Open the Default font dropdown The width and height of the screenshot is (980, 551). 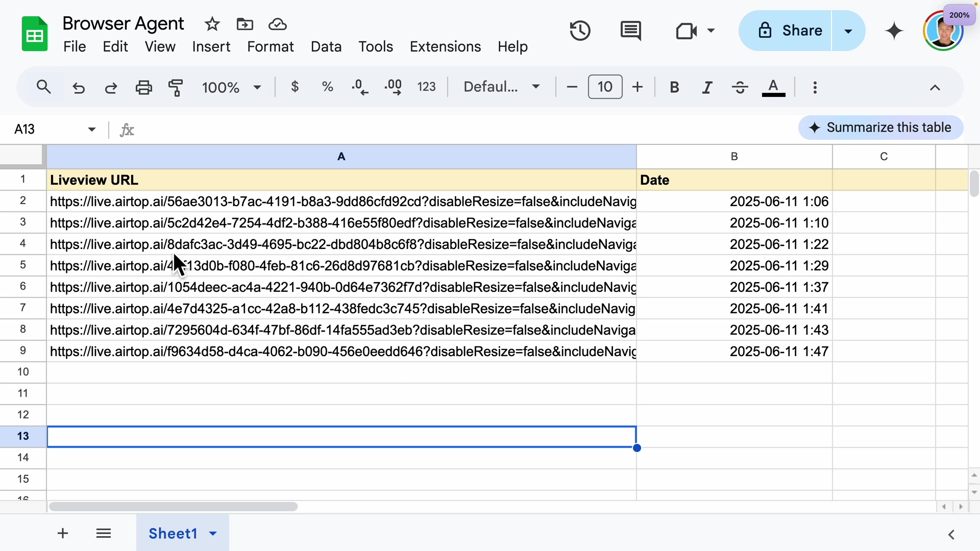click(x=501, y=87)
